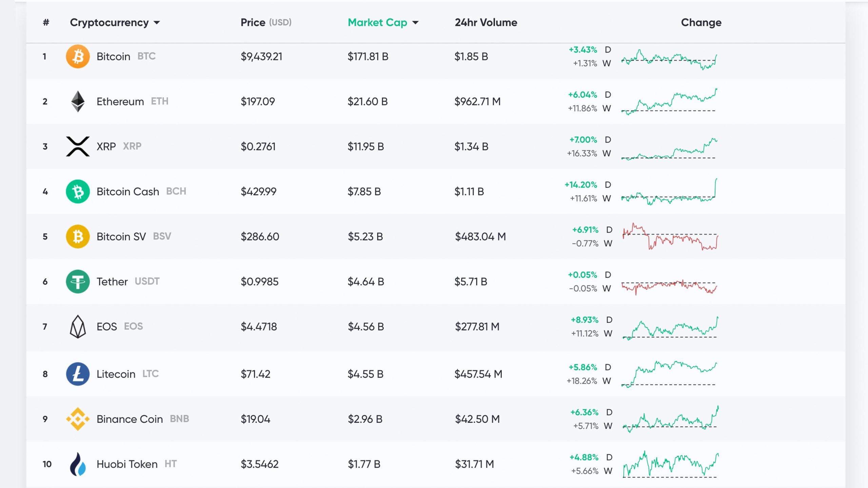868x488 pixels.
Task: Click the (USD) currency label
Action: (x=280, y=22)
